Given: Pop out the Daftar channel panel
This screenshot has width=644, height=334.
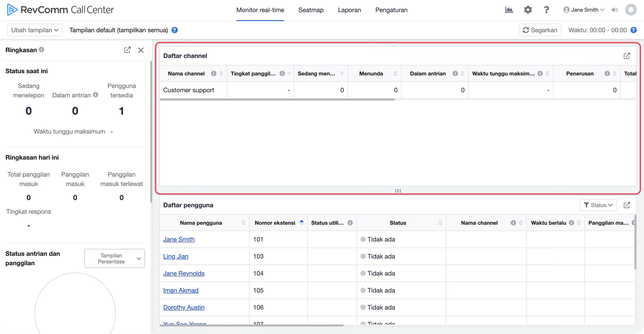Looking at the screenshot, I should click(x=627, y=56).
